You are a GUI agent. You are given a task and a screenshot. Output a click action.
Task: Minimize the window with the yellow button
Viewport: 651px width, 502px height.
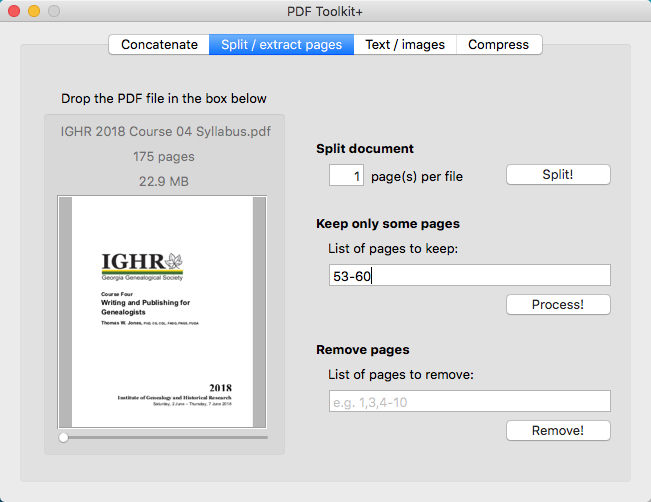tap(34, 11)
